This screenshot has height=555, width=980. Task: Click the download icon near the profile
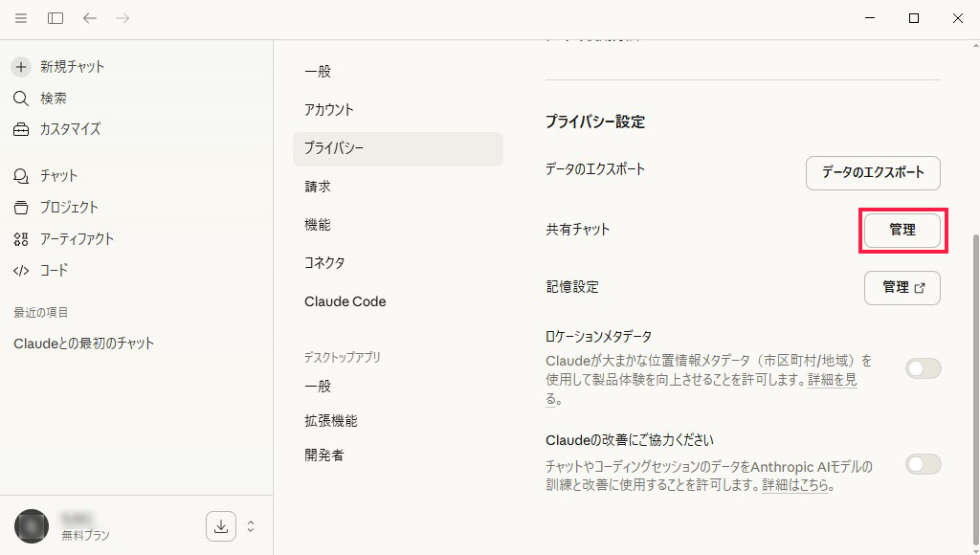221,526
